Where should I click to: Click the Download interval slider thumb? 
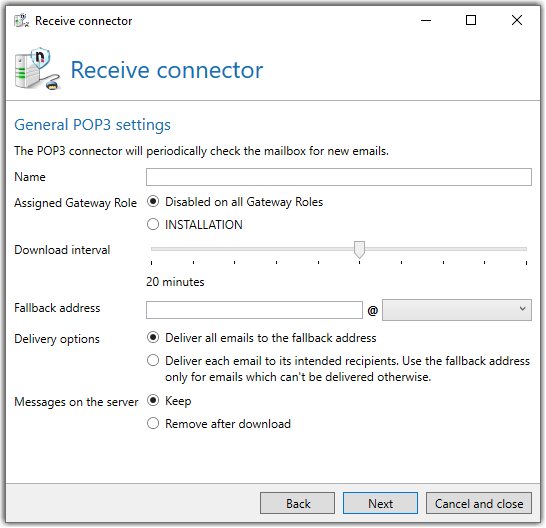pyautogui.click(x=359, y=249)
